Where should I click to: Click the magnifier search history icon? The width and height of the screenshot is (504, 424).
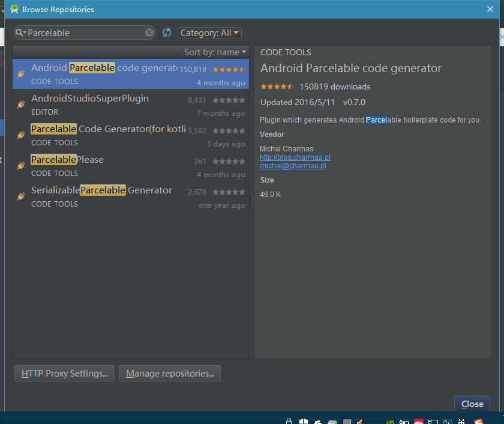(x=20, y=33)
